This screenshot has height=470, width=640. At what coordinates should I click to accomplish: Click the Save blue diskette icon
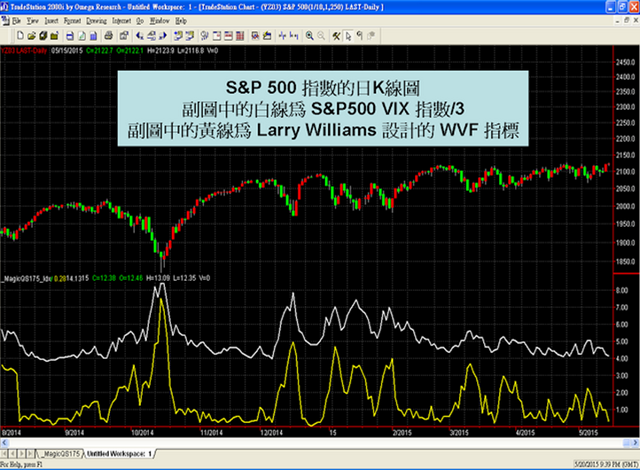(x=70, y=36)
